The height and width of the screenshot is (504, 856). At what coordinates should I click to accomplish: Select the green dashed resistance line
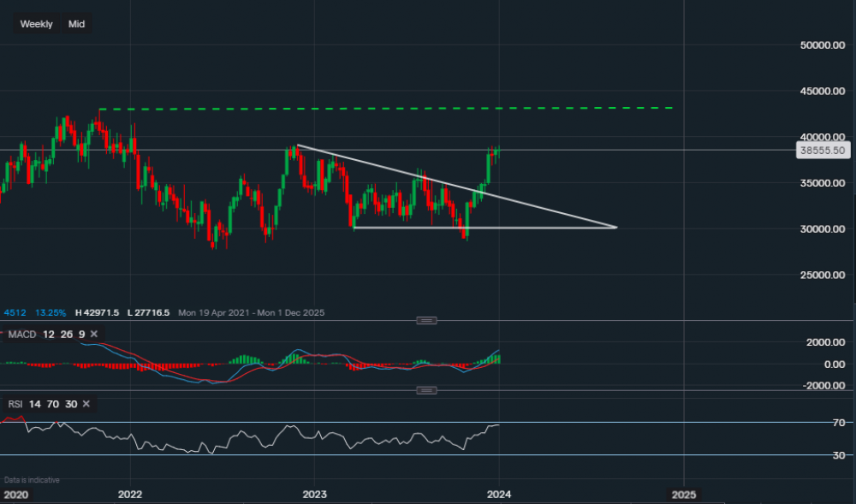[x=385, y=109]
